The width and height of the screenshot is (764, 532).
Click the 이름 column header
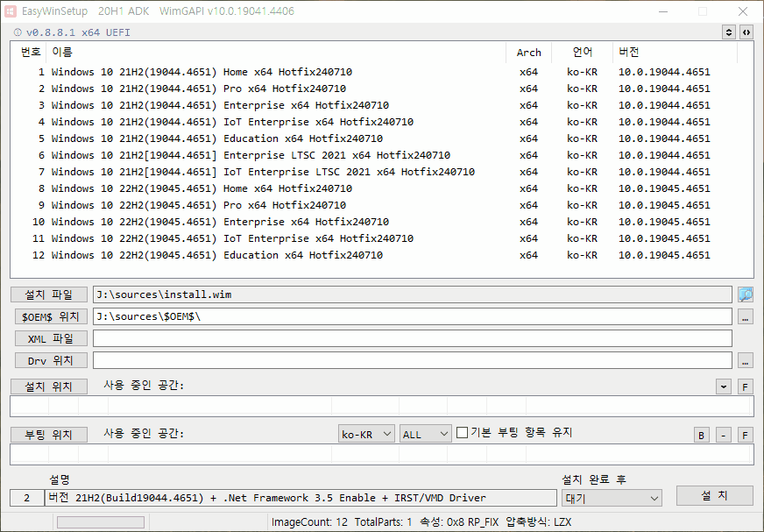point(276,53)
